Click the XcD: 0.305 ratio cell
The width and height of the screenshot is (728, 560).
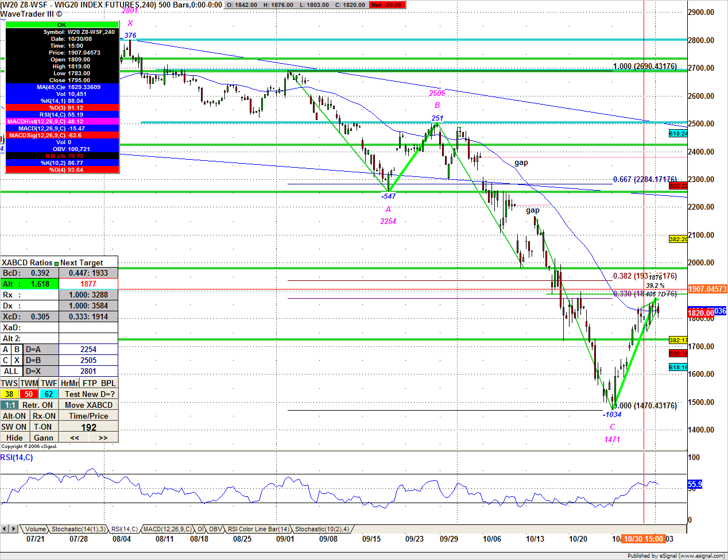29,316
